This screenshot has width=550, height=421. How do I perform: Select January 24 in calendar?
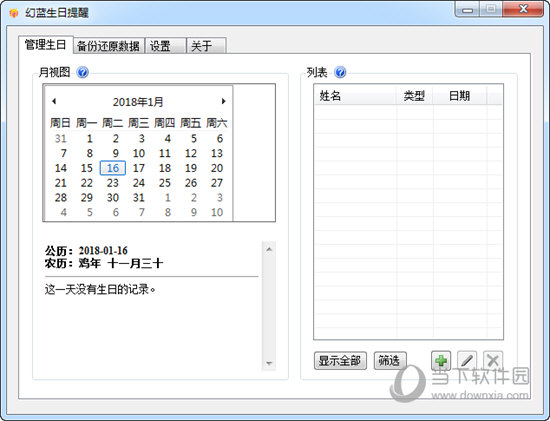coord(139,183)
